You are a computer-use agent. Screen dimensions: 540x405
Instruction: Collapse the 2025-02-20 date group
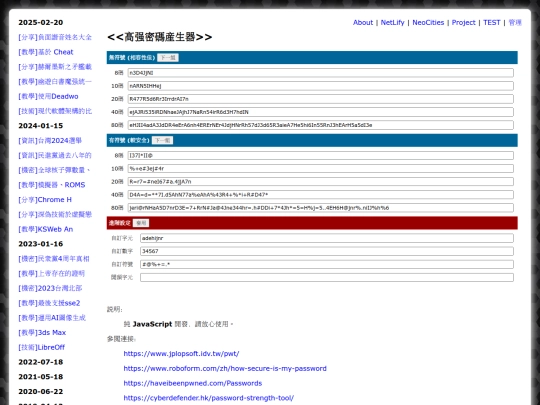tap(41, 22)
